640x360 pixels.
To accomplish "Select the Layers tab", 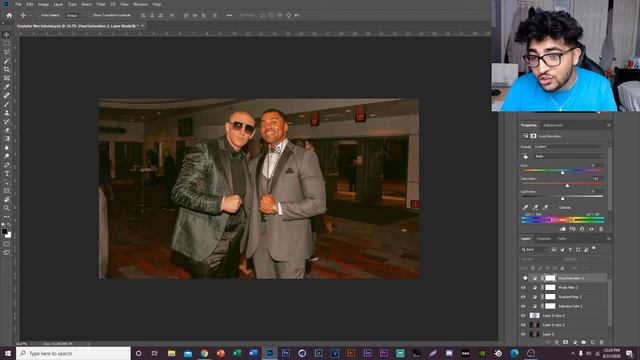I will tap(526, 239).
